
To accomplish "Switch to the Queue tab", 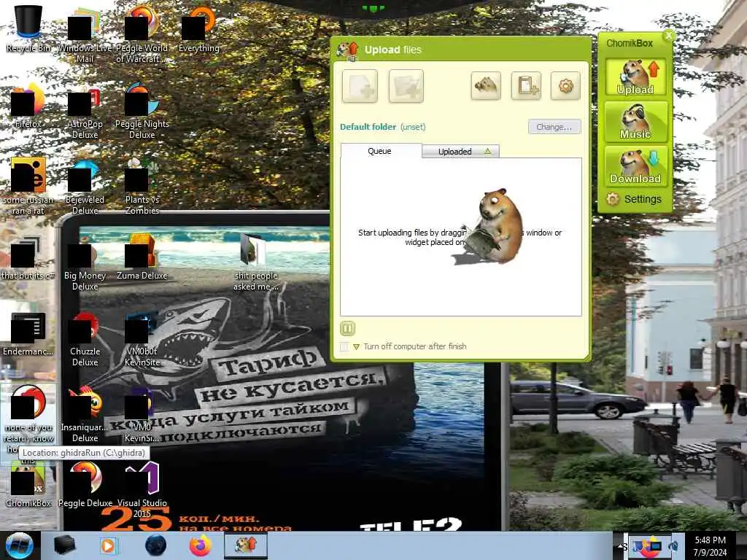I will click(381, 151).
